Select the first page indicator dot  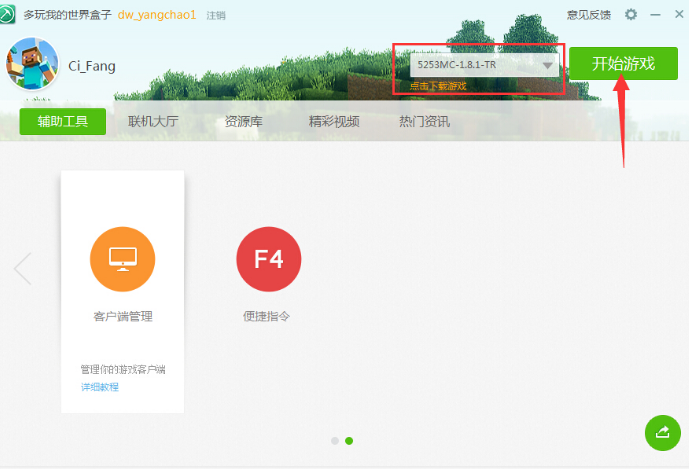point(335,441)
